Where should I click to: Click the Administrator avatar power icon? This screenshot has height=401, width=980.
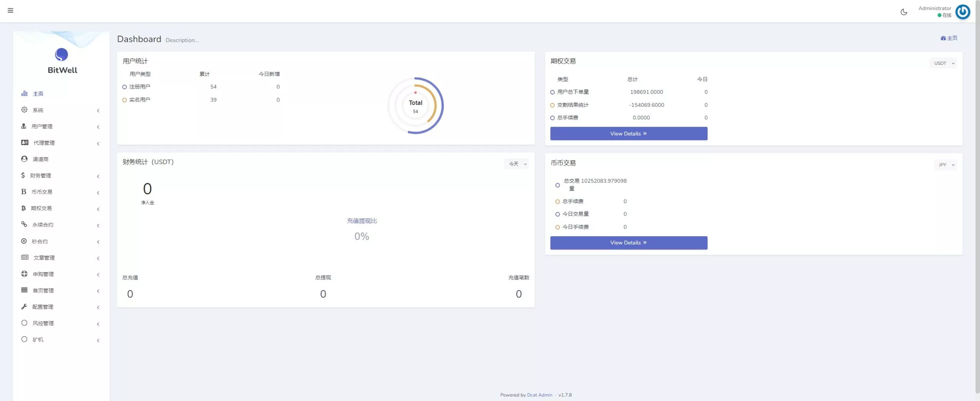[x=962, y=12]
